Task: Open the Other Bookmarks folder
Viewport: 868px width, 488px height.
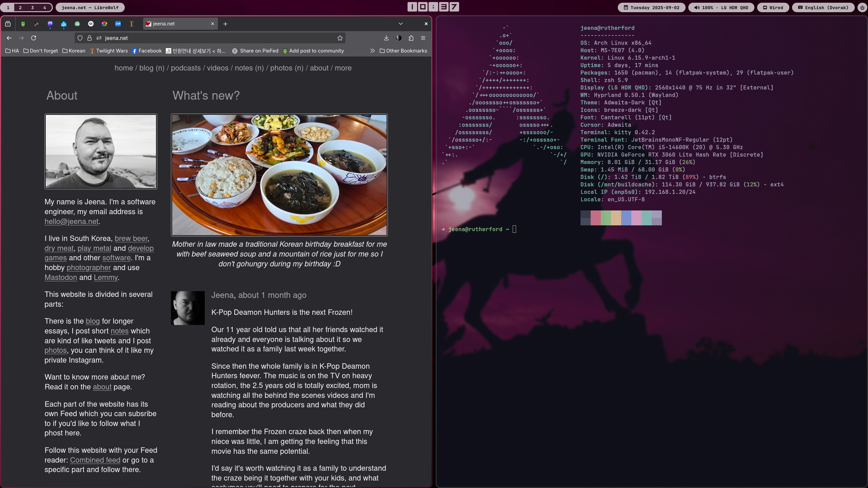Action: coord(403,51)
